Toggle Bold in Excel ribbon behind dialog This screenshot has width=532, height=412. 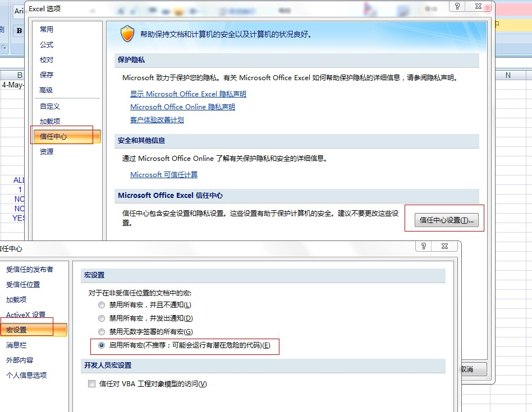19,30
